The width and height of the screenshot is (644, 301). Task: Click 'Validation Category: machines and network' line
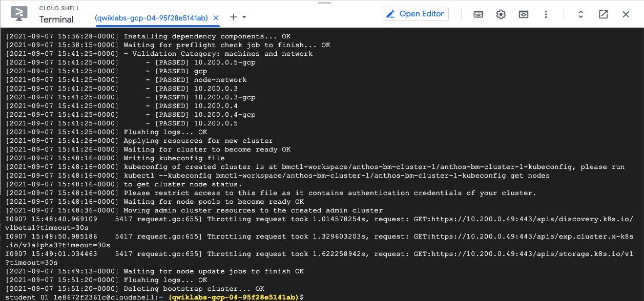[x=159, y=54]
